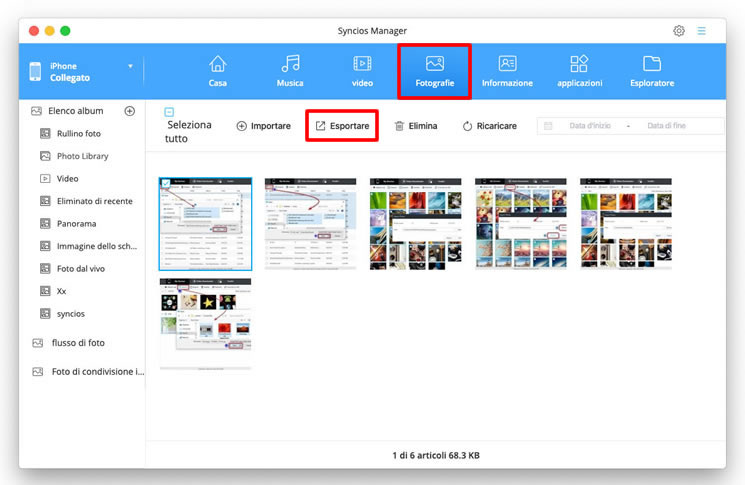Click Foto dal vivo album icon
This screenshot has width=745, height=485.
click(x=45, y=268)
